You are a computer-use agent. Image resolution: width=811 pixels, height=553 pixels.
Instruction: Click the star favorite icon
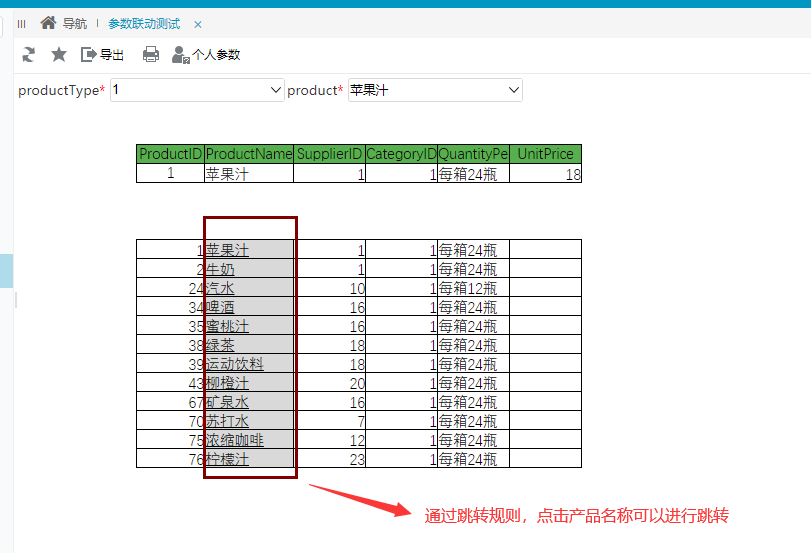point(59,54)
